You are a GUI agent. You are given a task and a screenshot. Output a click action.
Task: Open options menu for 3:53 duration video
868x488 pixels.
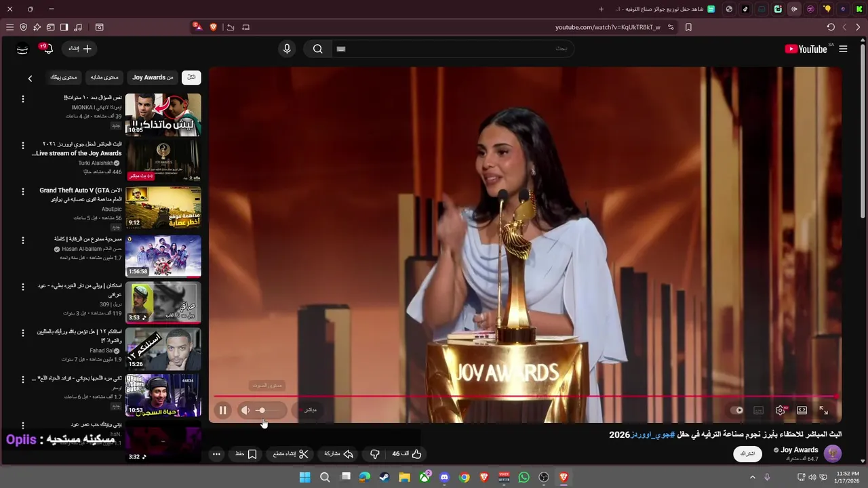coord(22,286)
